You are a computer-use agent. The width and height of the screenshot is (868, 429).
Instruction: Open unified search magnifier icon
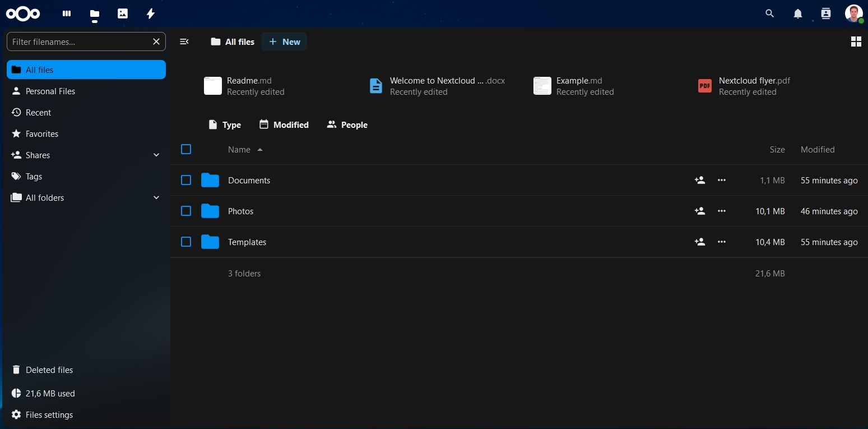769,13
